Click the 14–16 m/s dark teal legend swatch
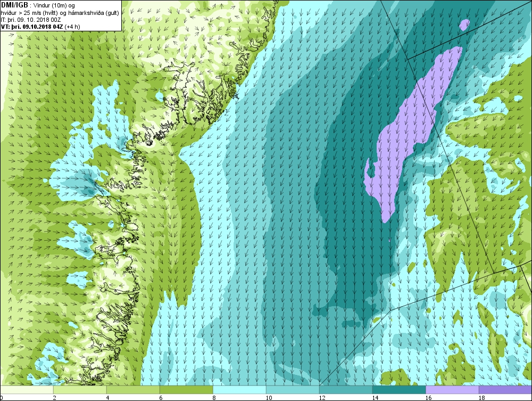Viewport: 532px width, 401px height. point(399,389)
